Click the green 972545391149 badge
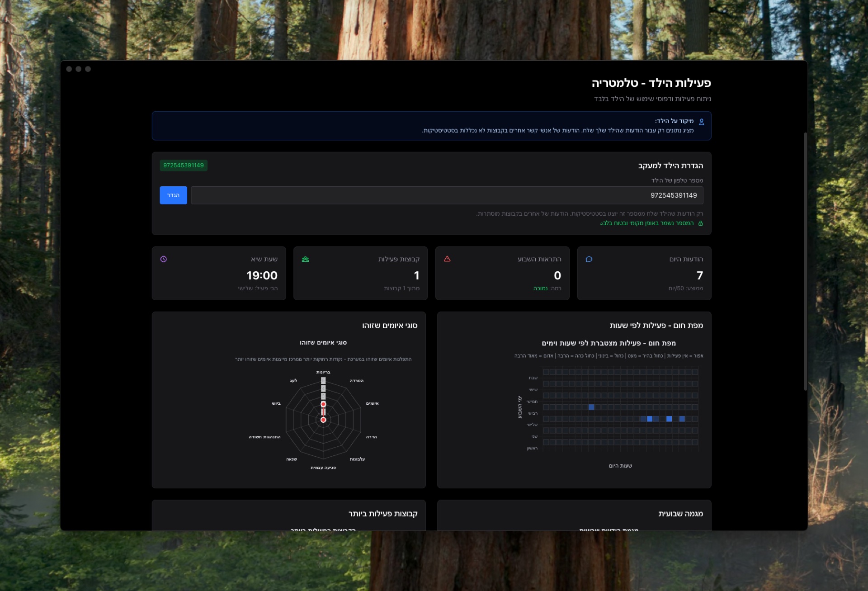 [184, 165]
